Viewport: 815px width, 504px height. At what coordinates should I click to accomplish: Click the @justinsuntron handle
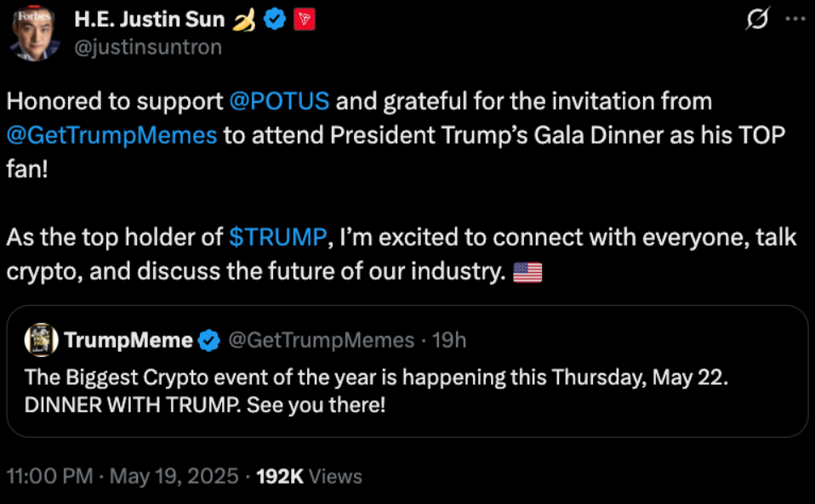[x=146, y=47]
